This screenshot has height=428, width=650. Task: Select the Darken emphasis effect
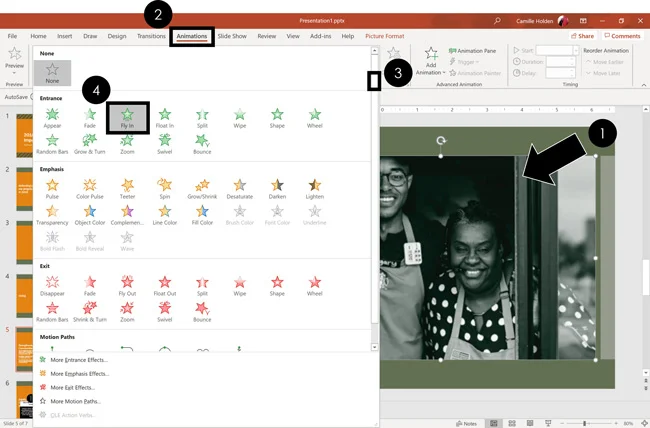(x=277, y=189)
